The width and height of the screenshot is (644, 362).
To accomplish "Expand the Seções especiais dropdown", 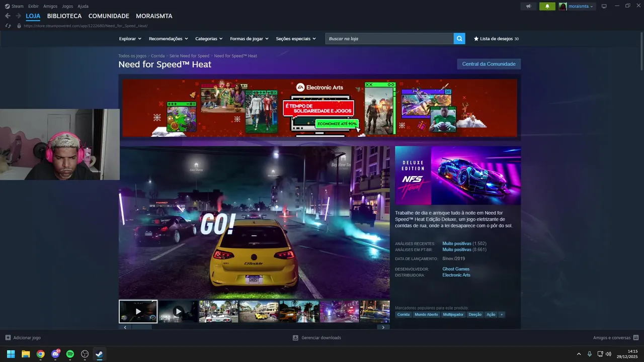I will [x=296, y=39].
